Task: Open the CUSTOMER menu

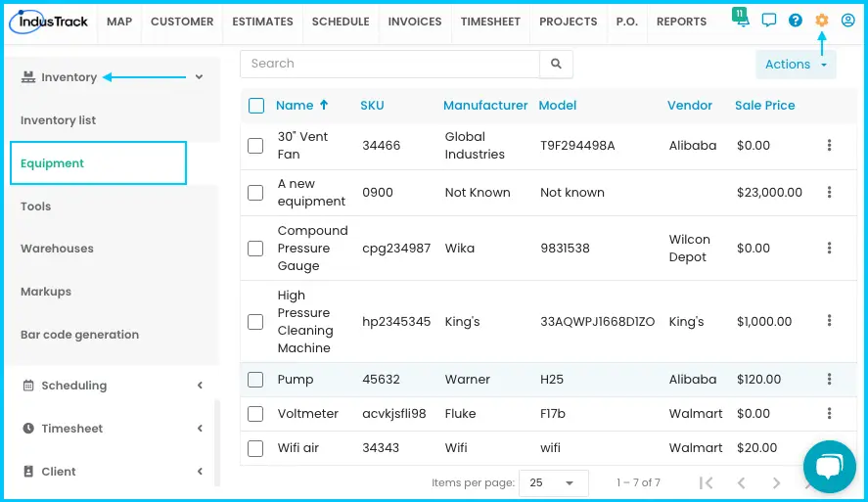Action: [x=182, y=22]
